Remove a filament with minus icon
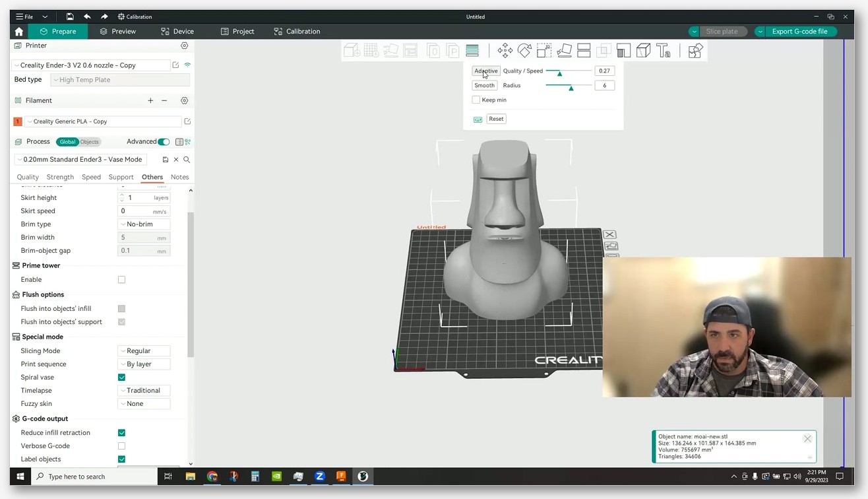Screen dimensions: 868x499 (164, 100)
